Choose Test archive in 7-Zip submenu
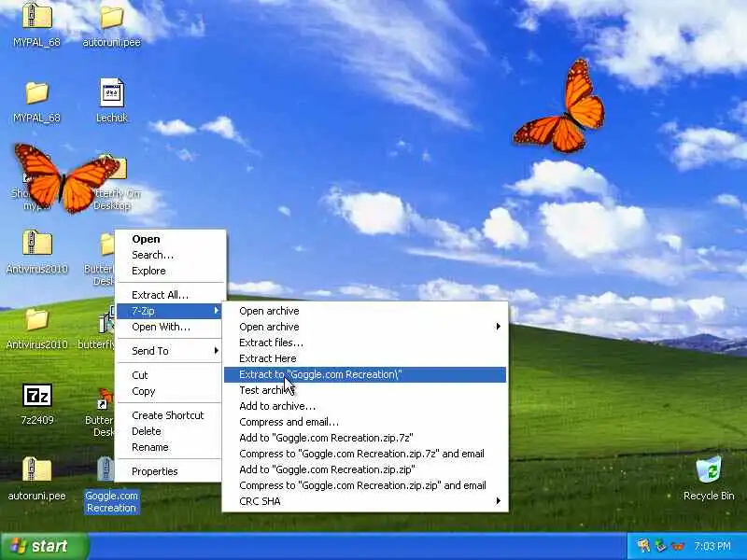 click(x=365, y=390)
